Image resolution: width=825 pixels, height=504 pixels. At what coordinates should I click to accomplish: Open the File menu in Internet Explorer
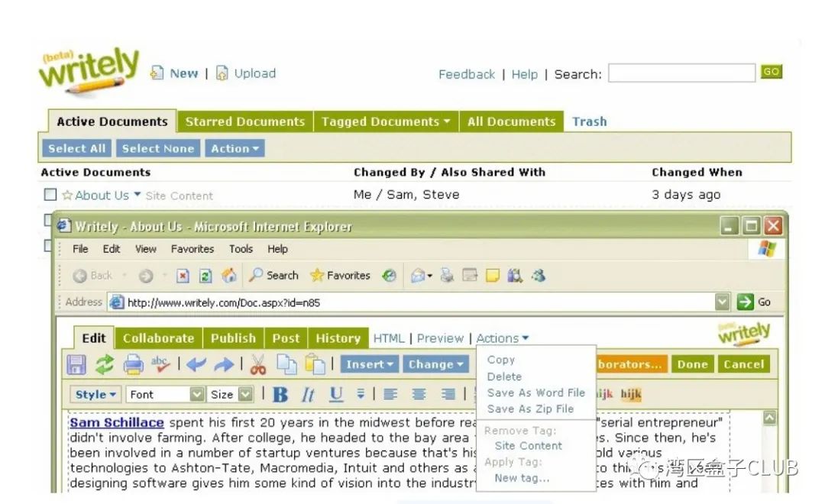click(80, 249)
